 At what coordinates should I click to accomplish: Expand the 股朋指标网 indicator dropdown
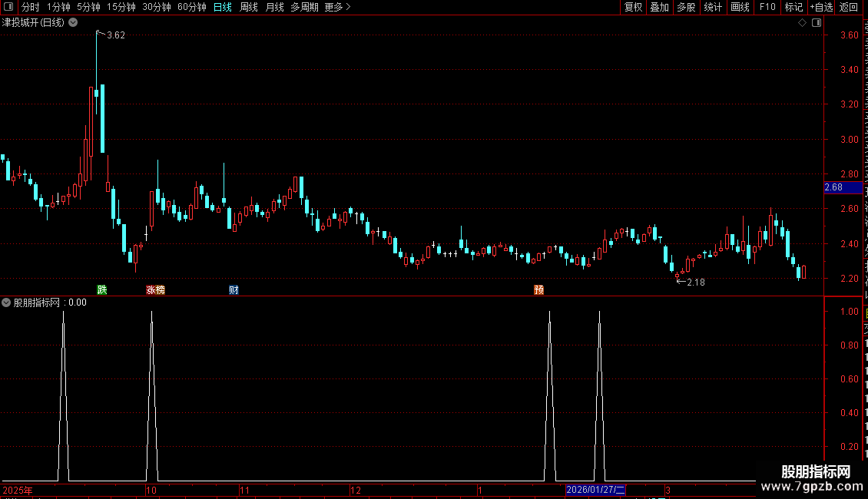click(x=6, y=302)
